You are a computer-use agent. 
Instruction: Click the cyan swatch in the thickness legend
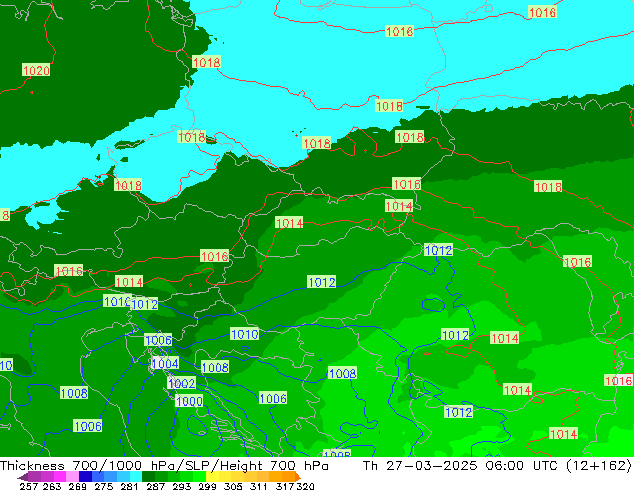pos(136,476)
